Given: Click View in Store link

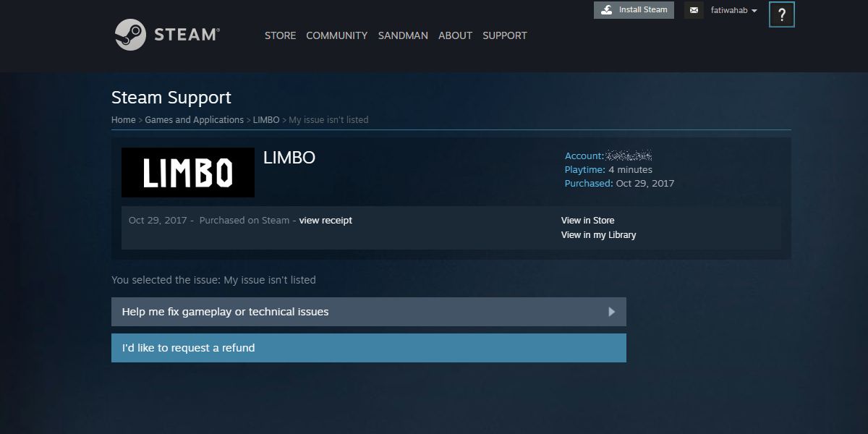Looking at the screenshot, I should click(x=587, y=221).
